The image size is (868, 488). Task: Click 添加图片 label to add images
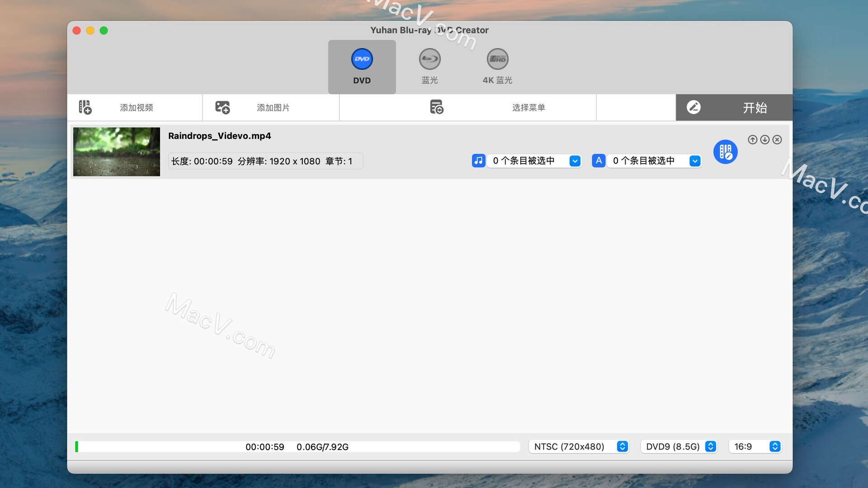click(273, 108)
